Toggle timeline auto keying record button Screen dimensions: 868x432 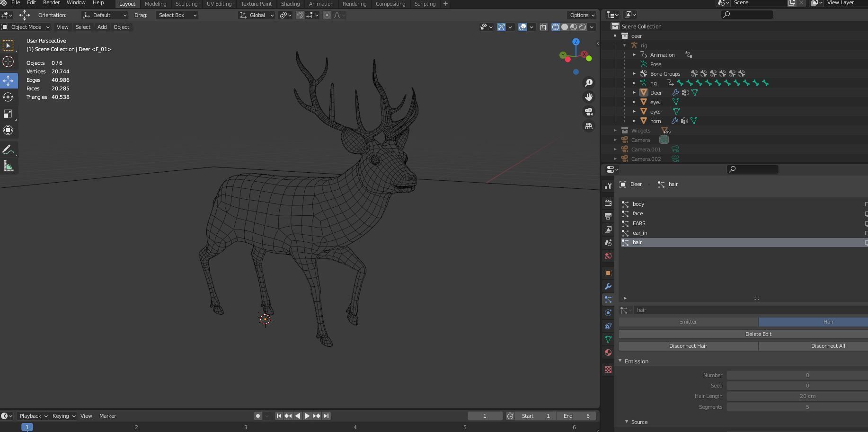click(257, 416)
